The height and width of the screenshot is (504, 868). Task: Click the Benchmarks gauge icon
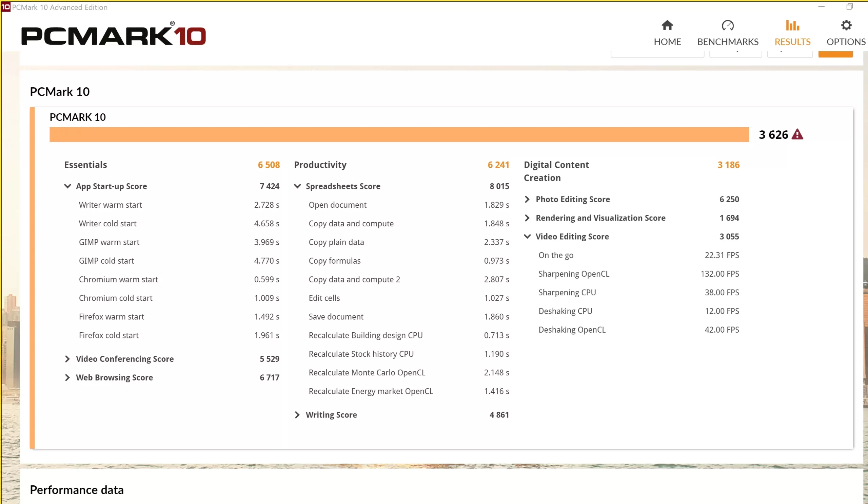click(x=728, y=25)
